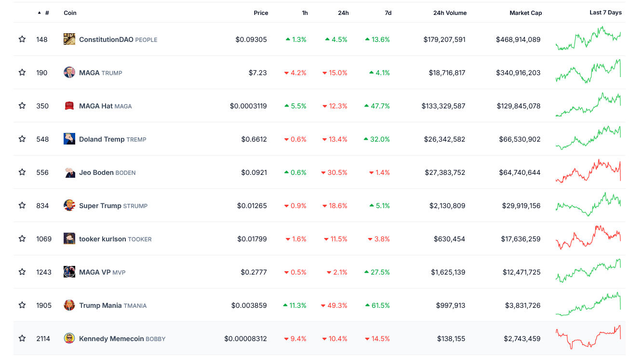
Task: Sort by 24h Volume column header
Action: click(x=450, y=13)
